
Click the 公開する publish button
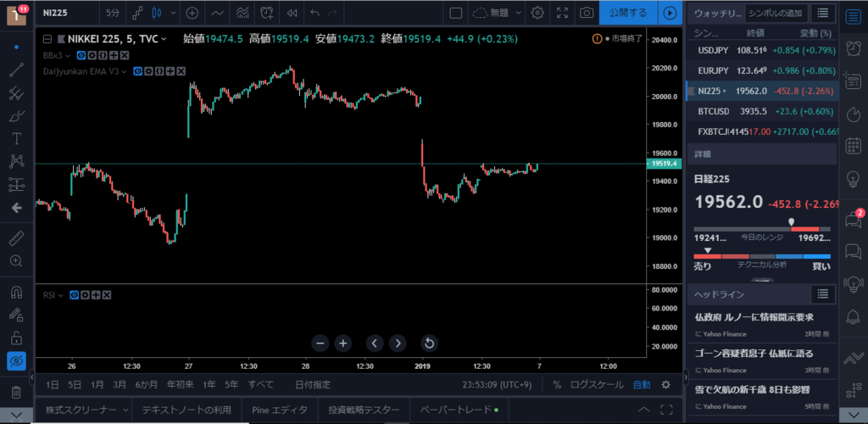point(628,13)
